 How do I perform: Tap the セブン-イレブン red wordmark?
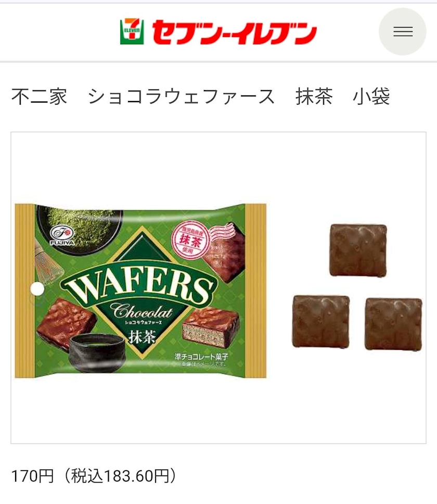click(x=235, y=32)
